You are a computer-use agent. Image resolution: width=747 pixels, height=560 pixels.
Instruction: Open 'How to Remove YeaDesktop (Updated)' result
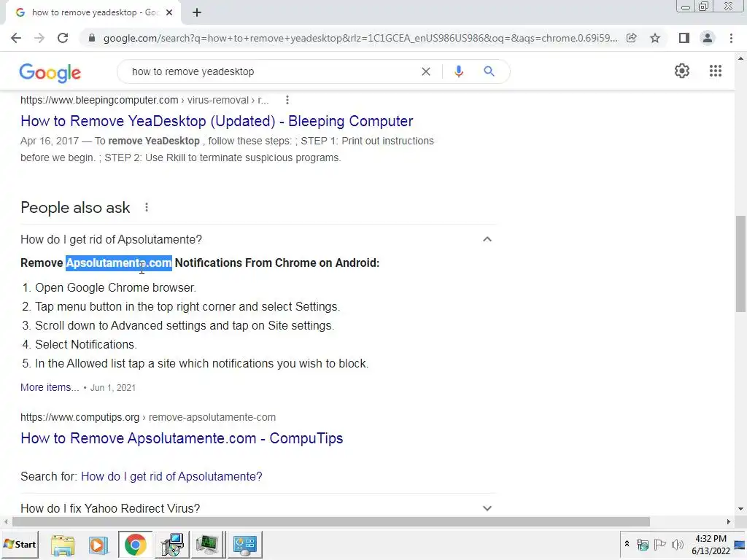pos(217,121)
